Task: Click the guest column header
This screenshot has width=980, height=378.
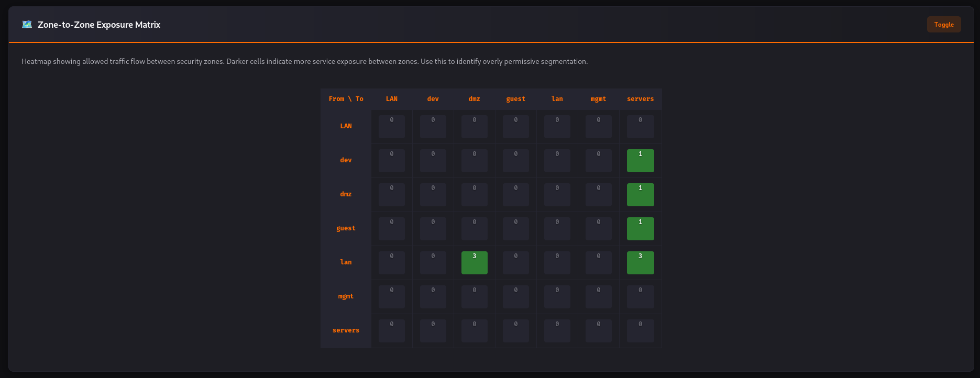Action: 516,99
